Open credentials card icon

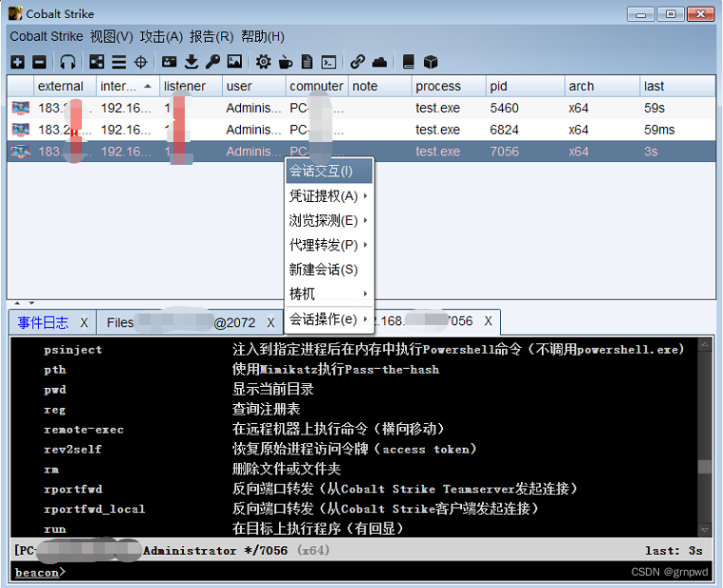coord(170,62)
